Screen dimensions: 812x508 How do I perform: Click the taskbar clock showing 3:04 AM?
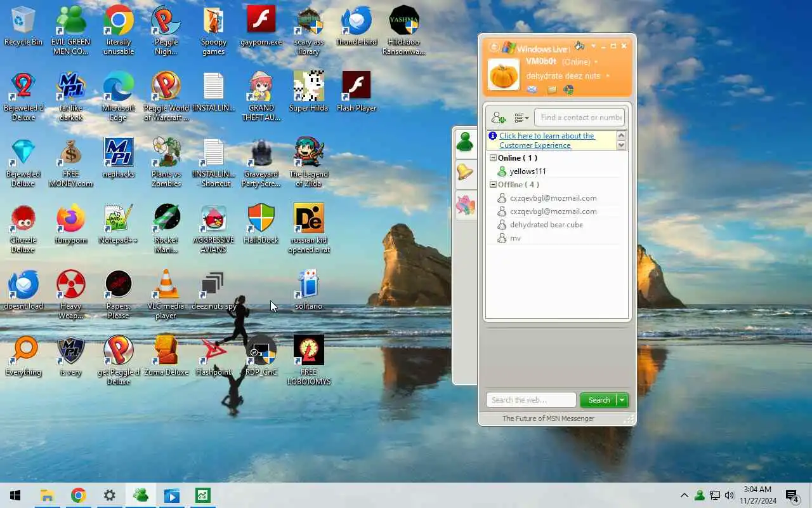tap(757, 495)
